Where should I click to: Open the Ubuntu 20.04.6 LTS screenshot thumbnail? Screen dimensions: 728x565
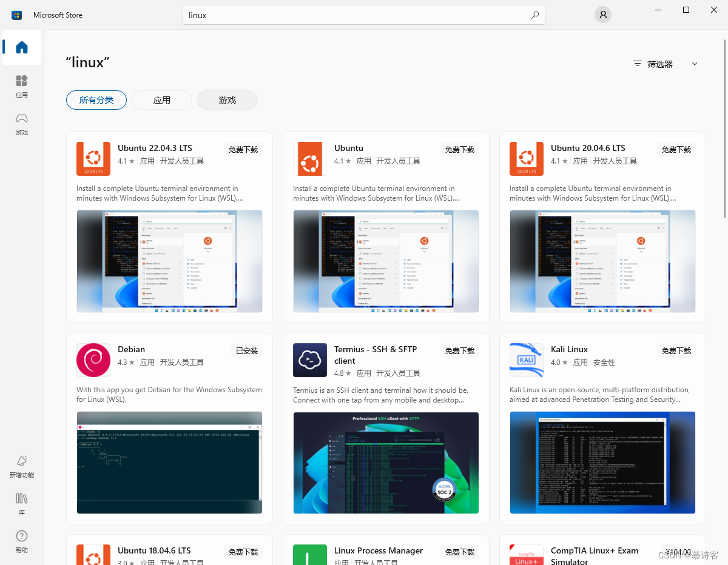coord(602,261)
